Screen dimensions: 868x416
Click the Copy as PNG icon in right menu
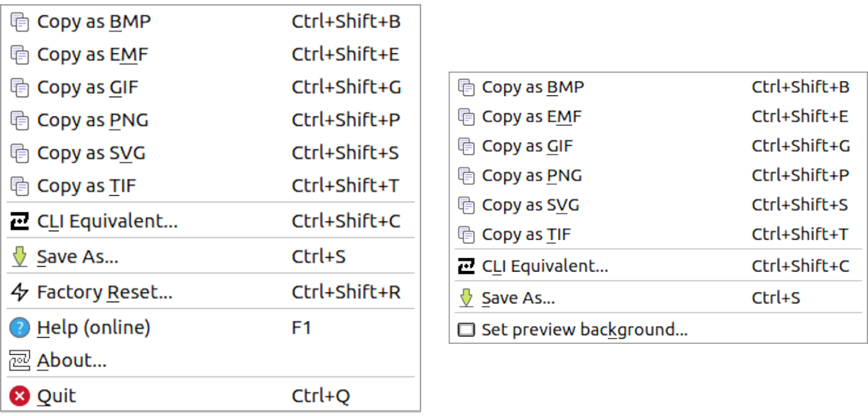[x=467, y=175]
